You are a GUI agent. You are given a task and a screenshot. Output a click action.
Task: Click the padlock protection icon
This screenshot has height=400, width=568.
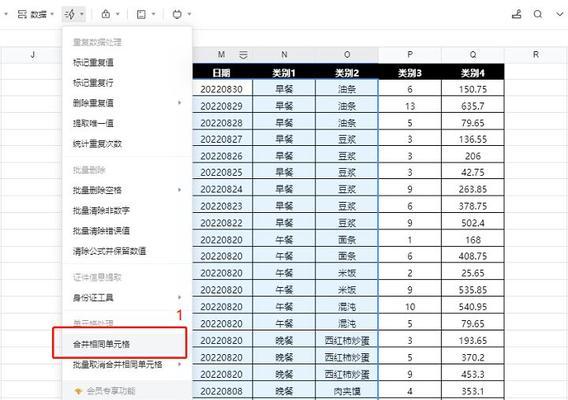click(x=106, y=14)
